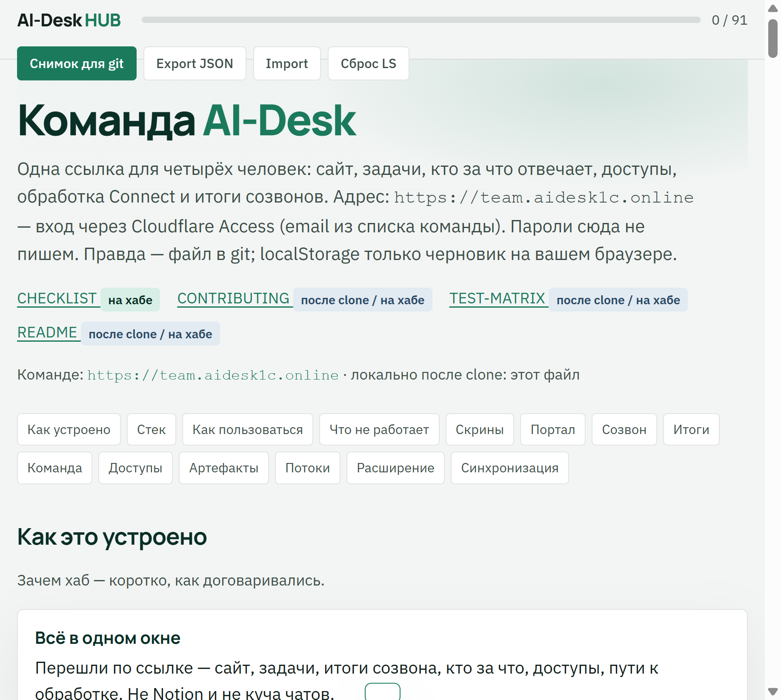Open the Import button
The height and width of the screenshot is (700, 781).
pos(287,63)
